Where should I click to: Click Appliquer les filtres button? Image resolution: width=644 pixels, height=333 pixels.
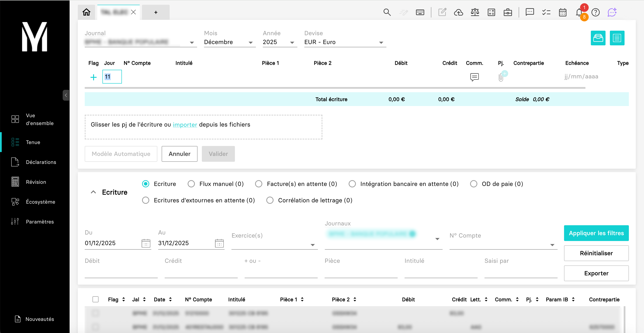click(x=596, y=233)
